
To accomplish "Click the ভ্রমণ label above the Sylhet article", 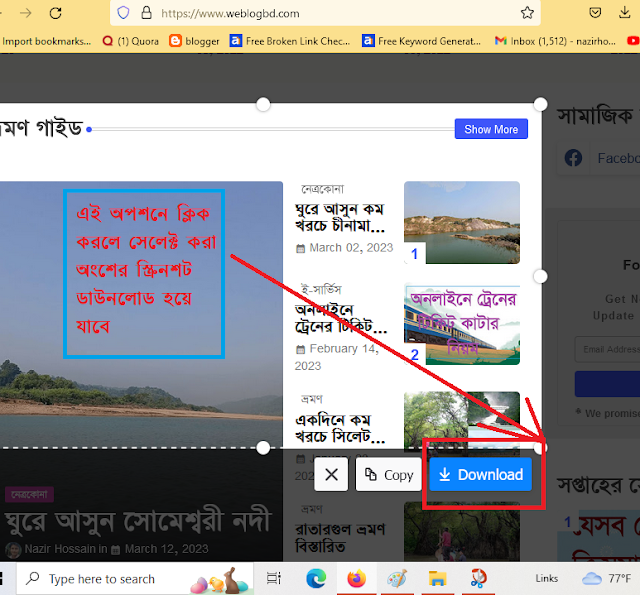I will click(x=312, y=399).
